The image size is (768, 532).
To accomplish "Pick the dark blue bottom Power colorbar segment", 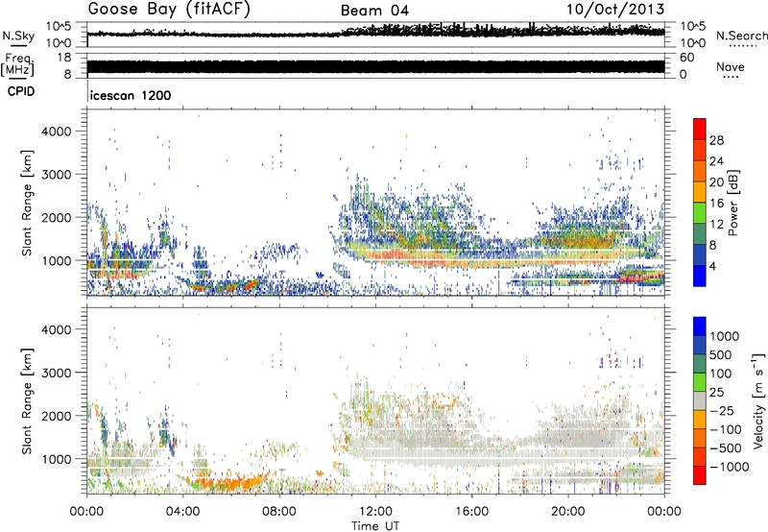I will tap(700, 276).
